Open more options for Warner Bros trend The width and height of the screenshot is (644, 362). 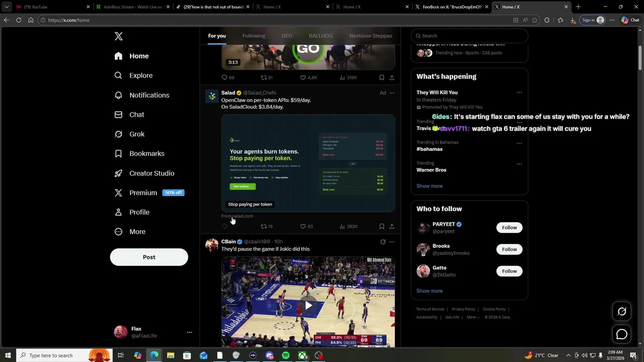coord(519,164)
